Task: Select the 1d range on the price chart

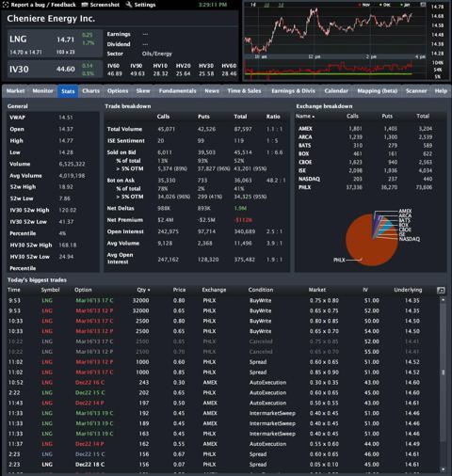Action: click(x=253, y=5)
